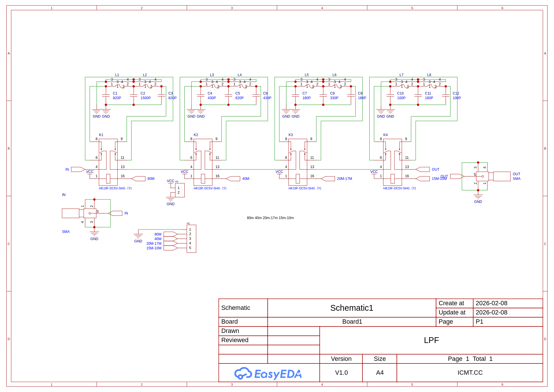554x392 pixels.
Task: Select the K3 relay symbol
Action: (298, 162)
